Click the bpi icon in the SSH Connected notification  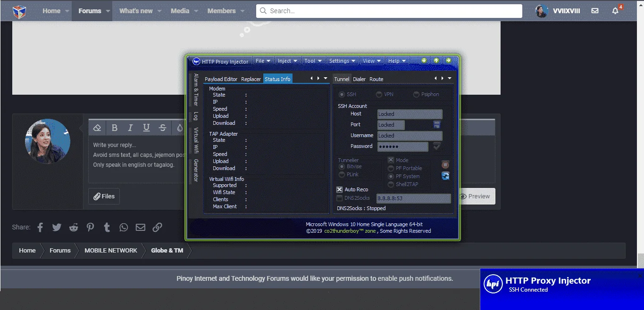(493, 284)
